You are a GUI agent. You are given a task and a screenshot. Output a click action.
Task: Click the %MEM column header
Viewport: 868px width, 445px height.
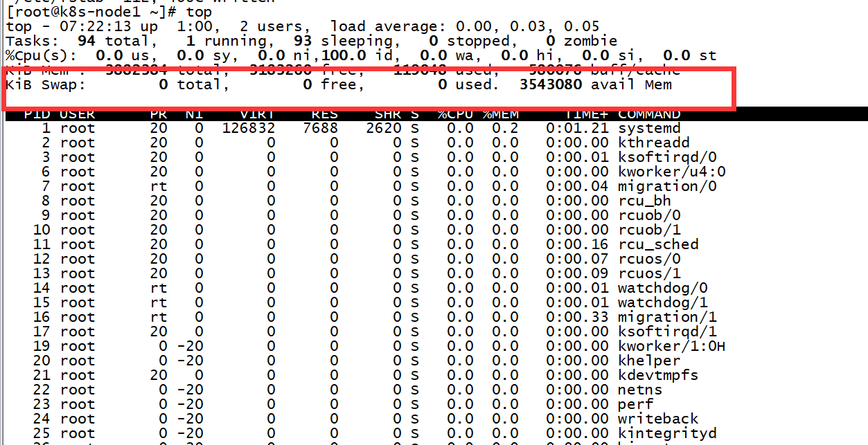pos(501,113)
